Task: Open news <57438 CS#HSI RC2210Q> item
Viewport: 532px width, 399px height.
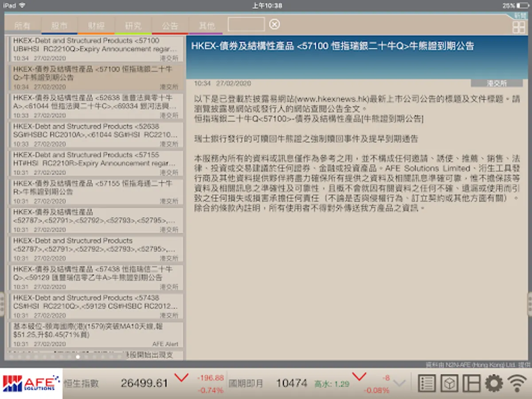Action: tap(95, 306)
